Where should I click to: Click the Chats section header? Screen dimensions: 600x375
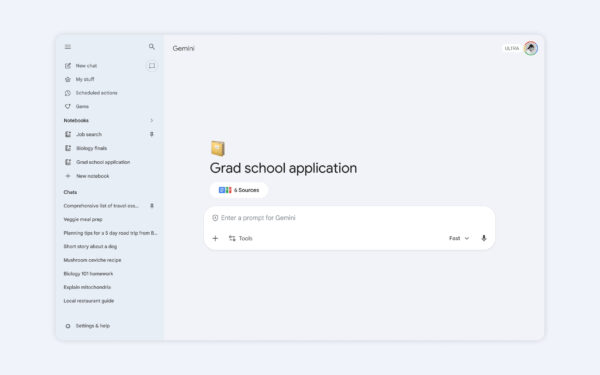point(70,192)
